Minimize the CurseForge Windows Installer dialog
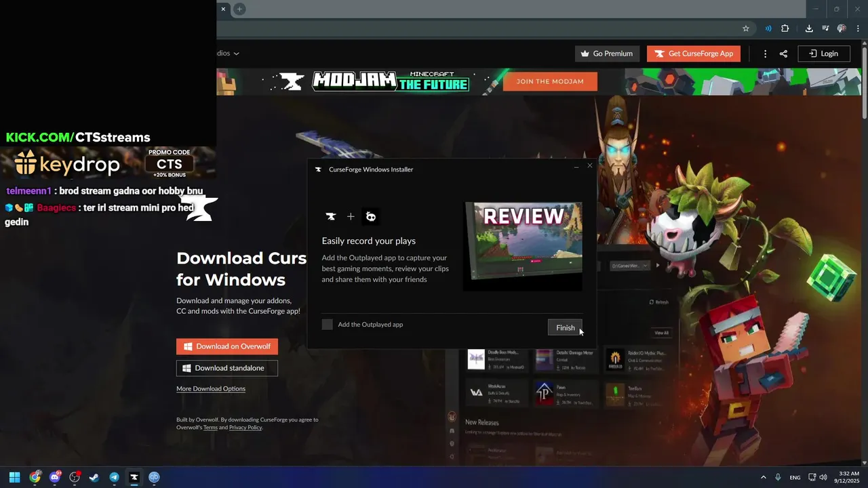868x488 pixels. [576, 166]
